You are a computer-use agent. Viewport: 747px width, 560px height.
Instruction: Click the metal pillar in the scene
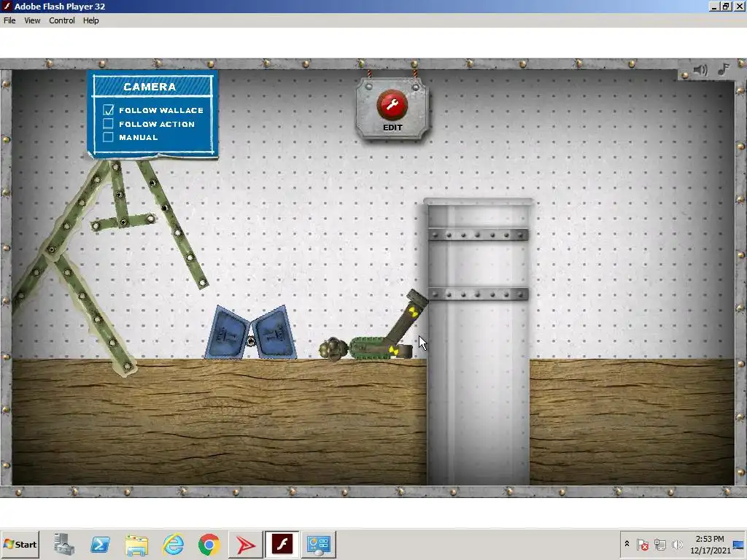pyautogui.click(x=478, y=341)
